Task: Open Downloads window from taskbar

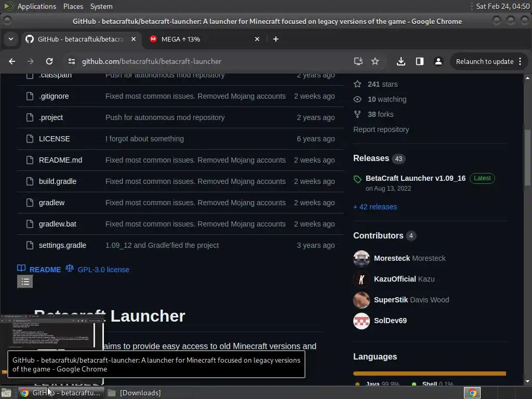Action: coord(135,393)
